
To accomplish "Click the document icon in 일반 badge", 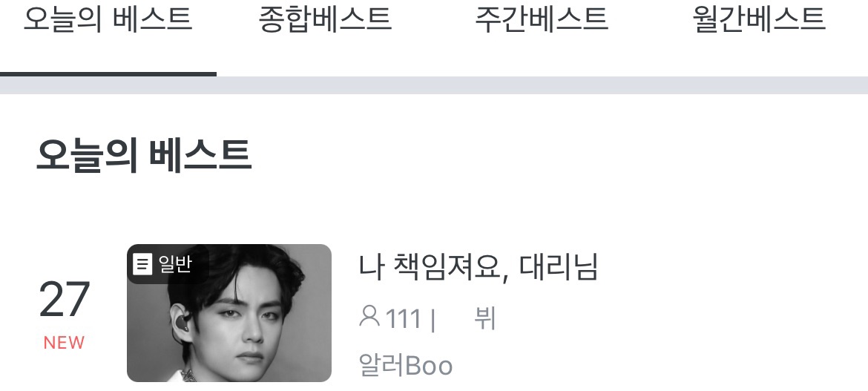I will point(143,263).
